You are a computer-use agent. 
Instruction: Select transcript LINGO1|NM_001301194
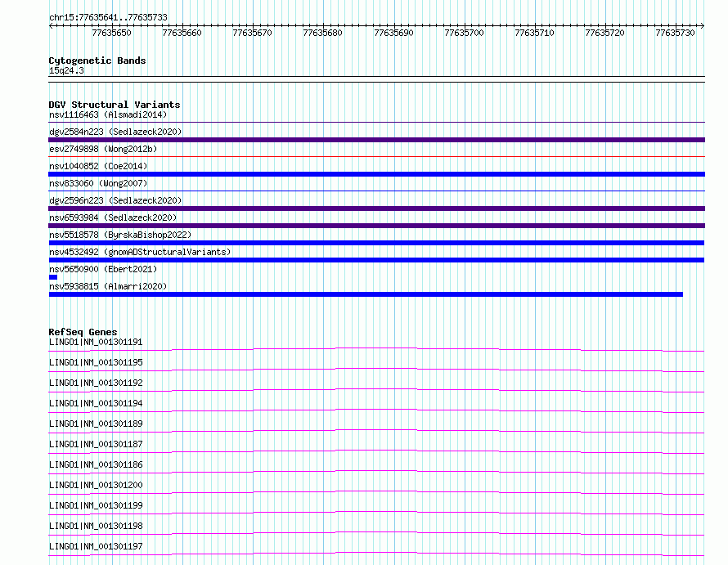click(x=96, y=403)
